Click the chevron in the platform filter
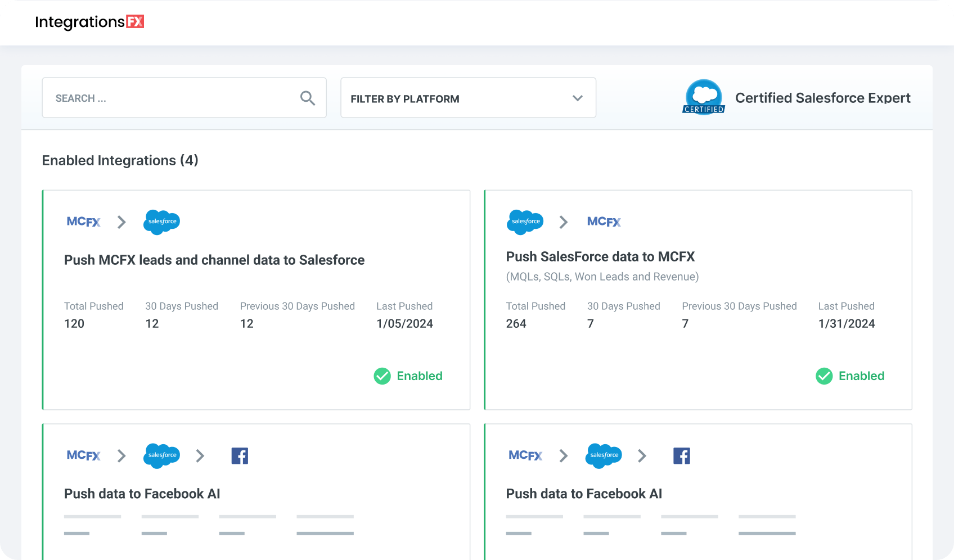Viewport: 954px width, 560px height. tap(577, 98)
